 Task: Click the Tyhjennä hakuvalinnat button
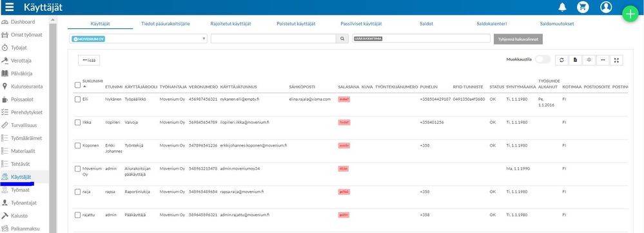tap(518, 39)
